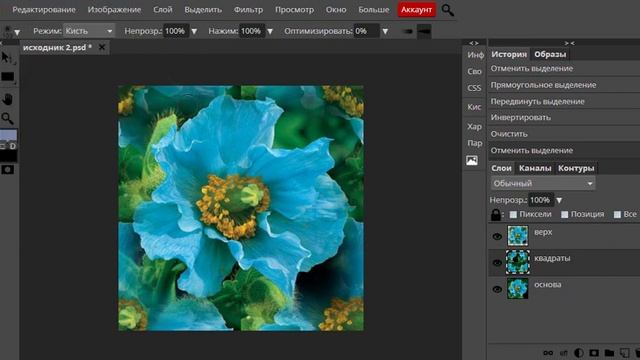This screenshot has width=640, height=360.
Task: Select the Rectangle Select tool
Action: pos(7,77)
